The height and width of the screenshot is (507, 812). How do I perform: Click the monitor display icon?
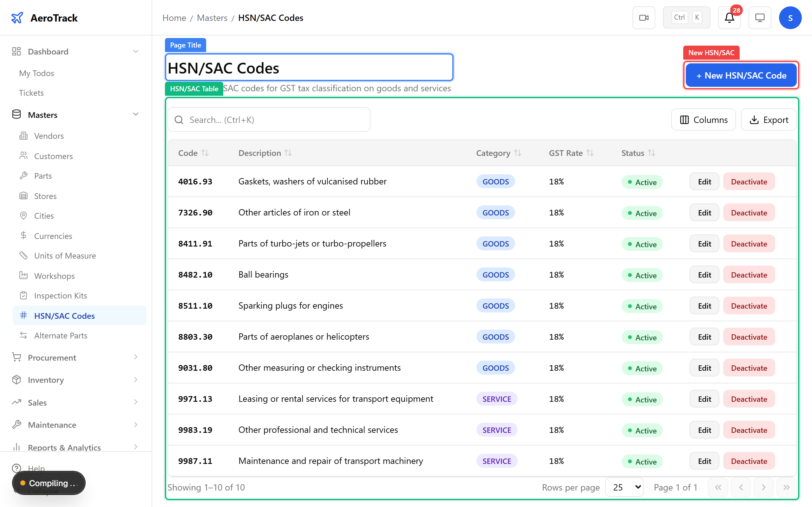coord(760,18)
